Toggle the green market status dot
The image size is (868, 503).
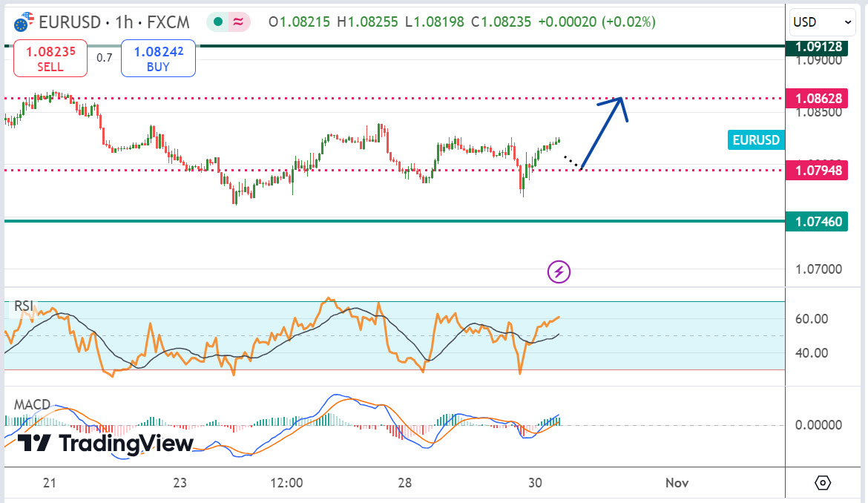coord(218,22)
